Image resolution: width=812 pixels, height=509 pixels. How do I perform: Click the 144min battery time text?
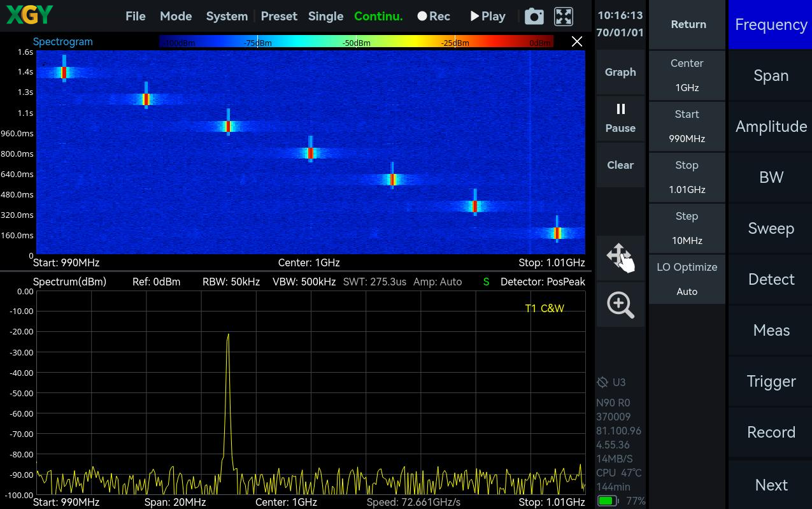pyautogui.click(x=613, y=487)
